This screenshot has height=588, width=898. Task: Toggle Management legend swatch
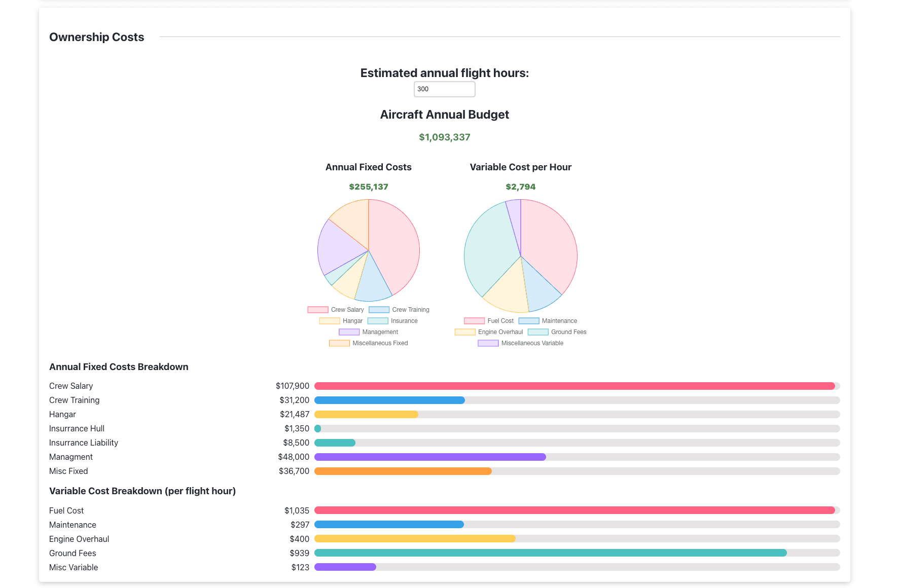(349, 332)
